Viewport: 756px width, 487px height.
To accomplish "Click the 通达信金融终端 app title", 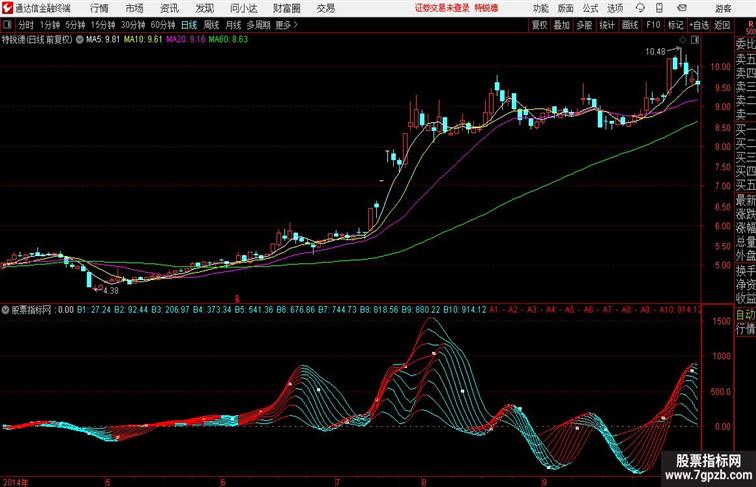I will click(x=42, y=8).
